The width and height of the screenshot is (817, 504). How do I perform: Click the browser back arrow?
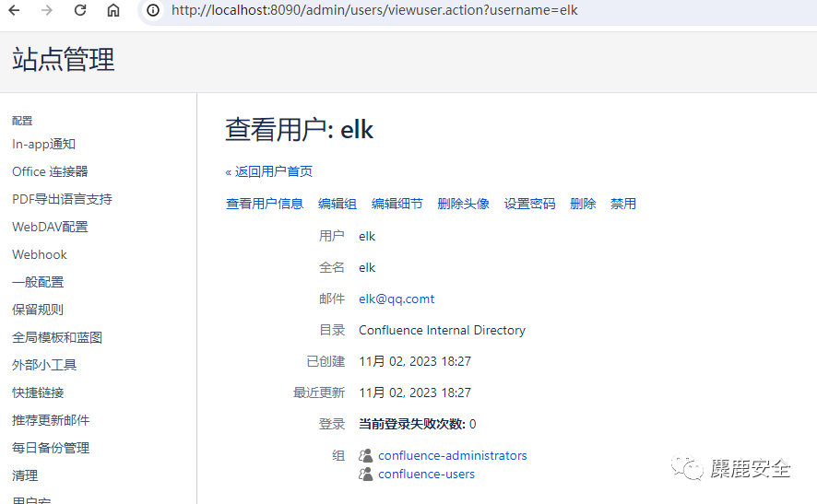14,10
